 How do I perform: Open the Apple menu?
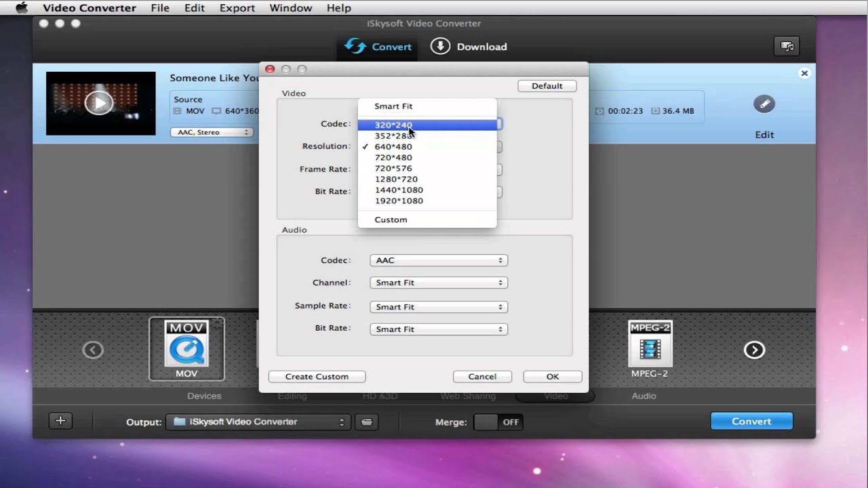tap(21, 8)
